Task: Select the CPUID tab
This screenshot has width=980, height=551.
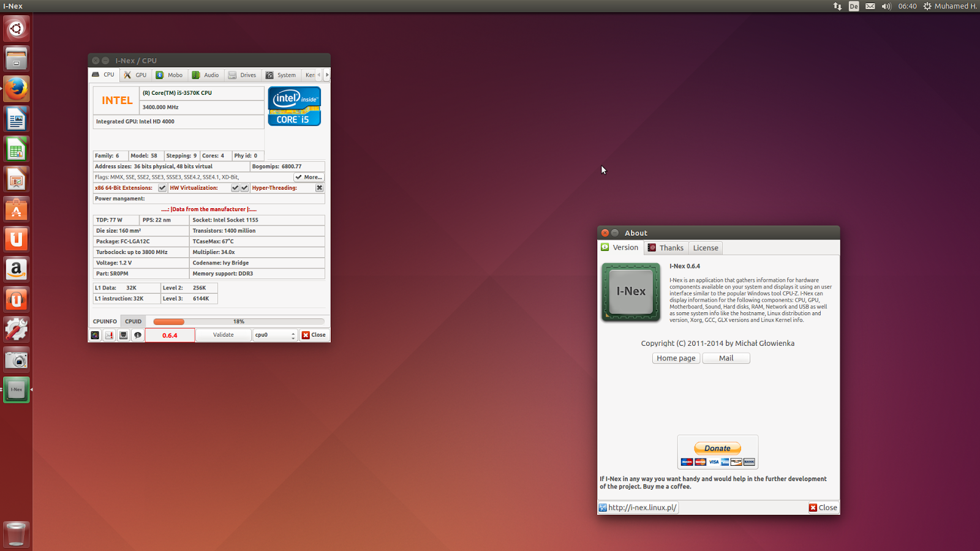Action: (134, 321)
